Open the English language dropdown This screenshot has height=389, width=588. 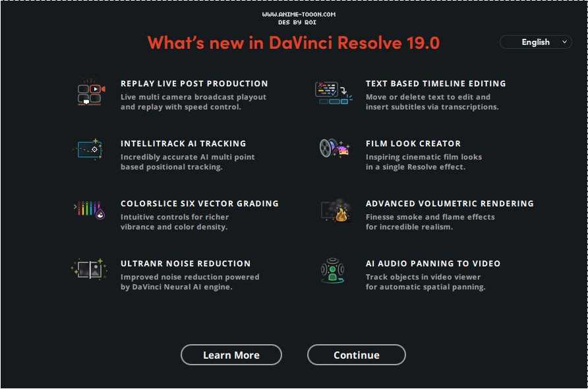(x=535, y=42)
